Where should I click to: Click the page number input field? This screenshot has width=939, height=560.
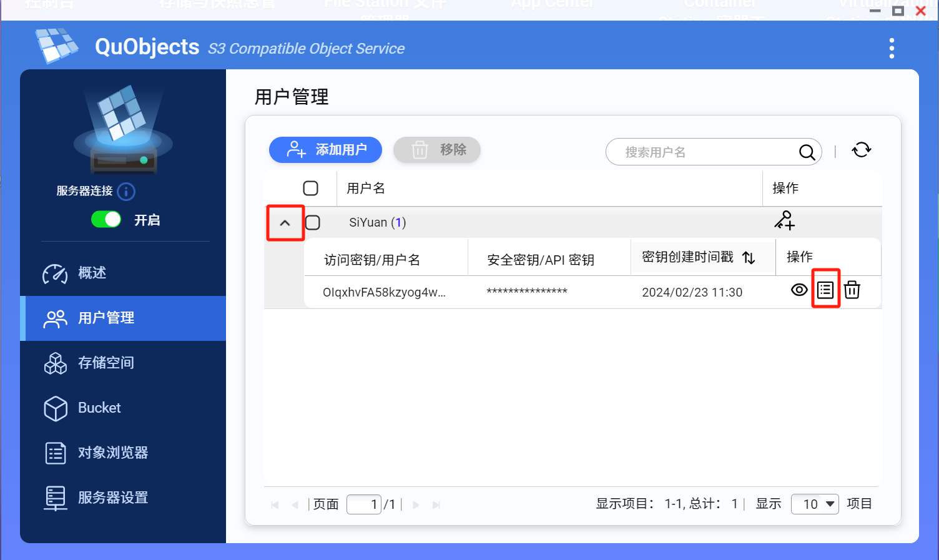click(364, 504)
